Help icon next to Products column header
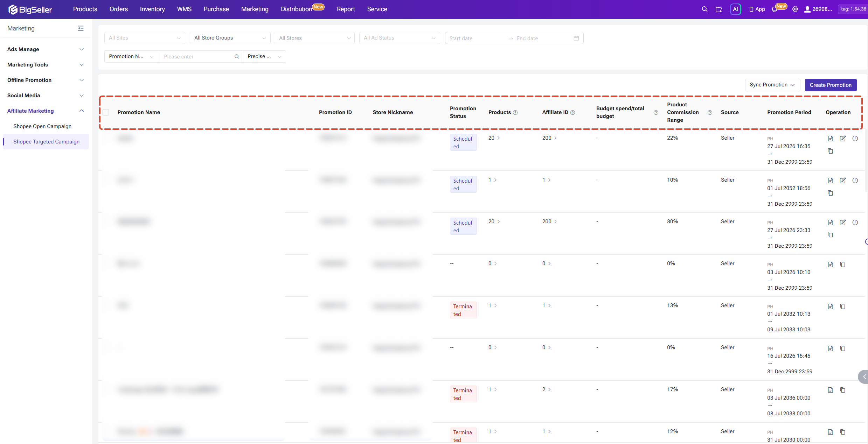The height and width of the screenshot is (444, 868). tap(515, 113)
